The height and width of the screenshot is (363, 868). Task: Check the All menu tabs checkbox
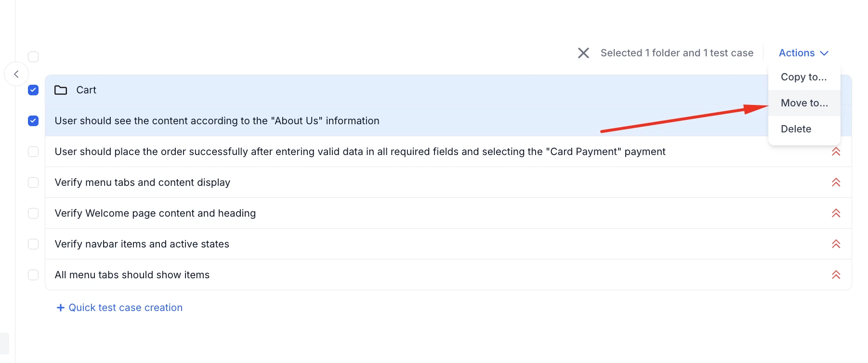[33, 275]
